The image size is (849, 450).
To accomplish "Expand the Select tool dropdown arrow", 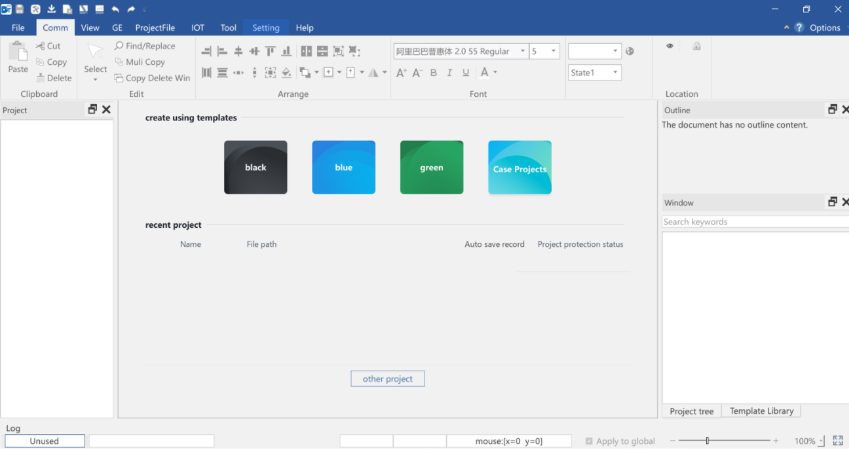I will click(95, 80).
